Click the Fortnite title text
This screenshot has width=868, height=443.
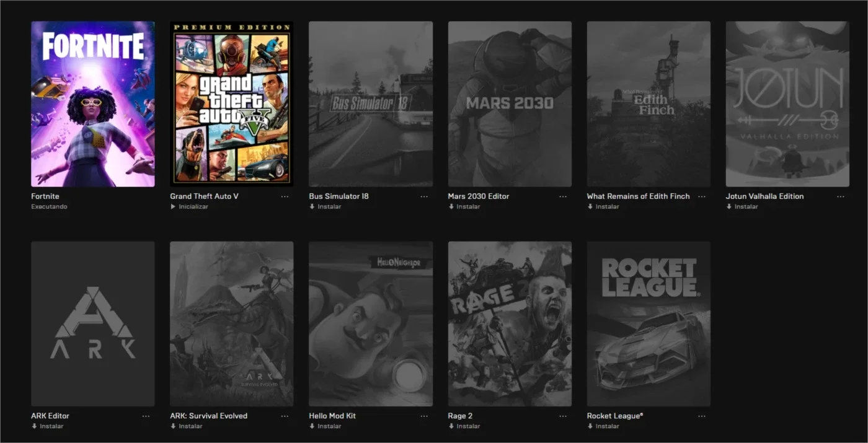point(45,196)
